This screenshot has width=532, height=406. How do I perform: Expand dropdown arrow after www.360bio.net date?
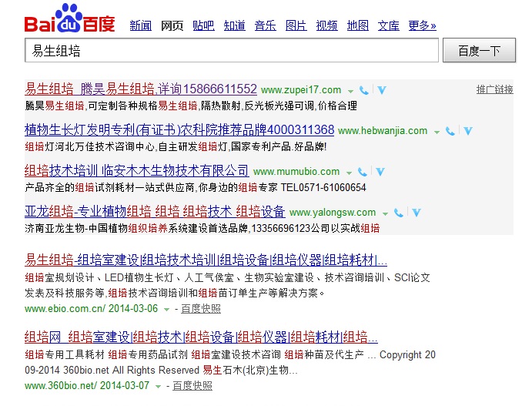(158, 386)
